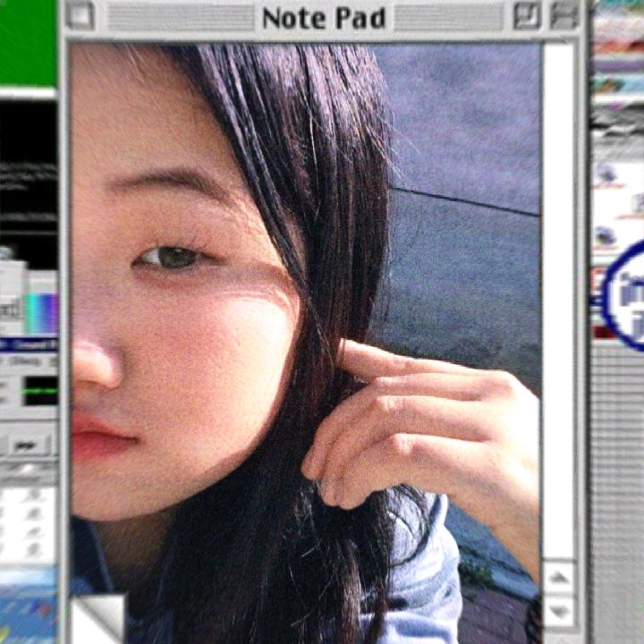Collapse Note Pad with the windowshade box
The image size is (644, 644).
[563, 15]
